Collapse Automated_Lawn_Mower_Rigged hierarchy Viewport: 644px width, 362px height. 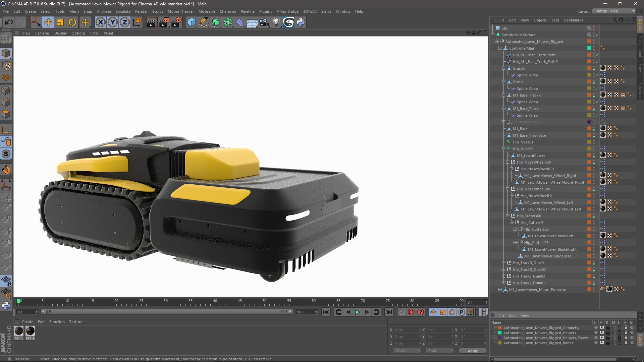[496, 42]
